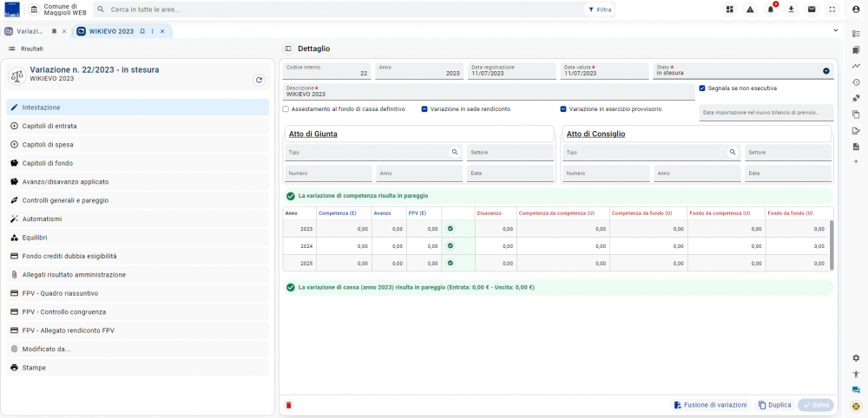This screenshot has width=868, height=418.
Task: Open history clock icon in right sidebar
Action: click(856, 82)
